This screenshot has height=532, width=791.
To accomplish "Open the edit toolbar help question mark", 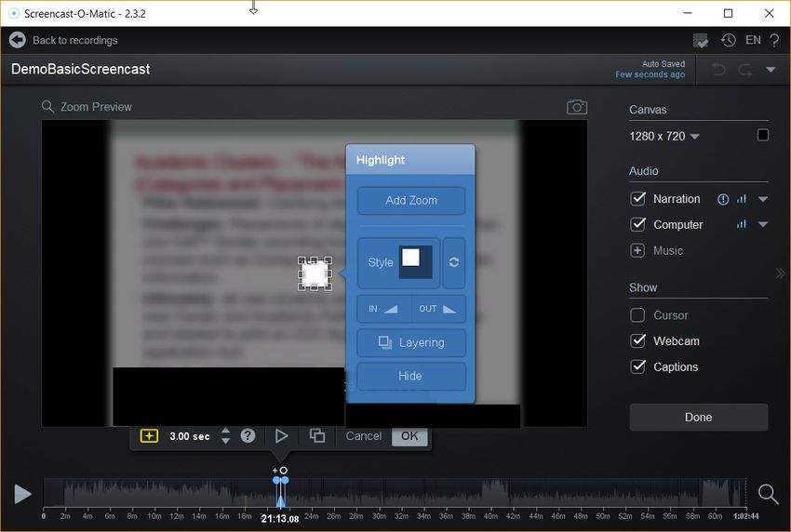I will point(248,435).
